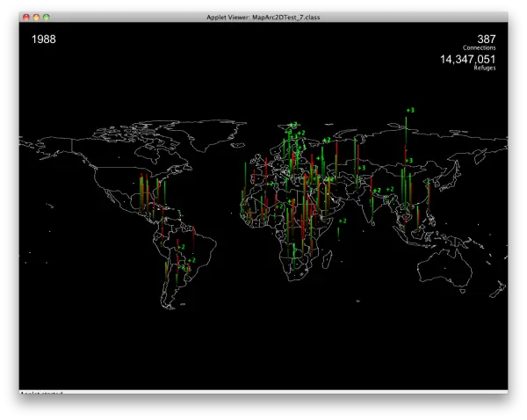527x420 pixels.
Task: Click the Applet Viewer title bar text
Action: (x=263, y=18)
